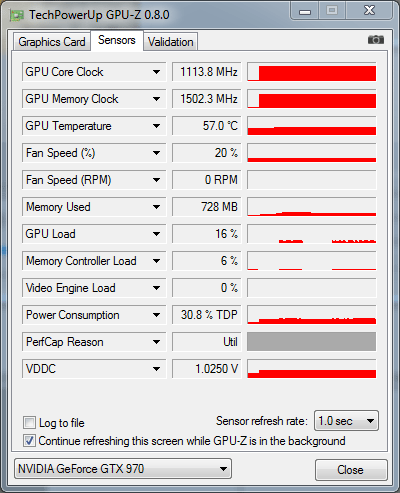The width and height of the screenshot is (400, 493).
Task: Click the Close button
Action: (351, 470)
